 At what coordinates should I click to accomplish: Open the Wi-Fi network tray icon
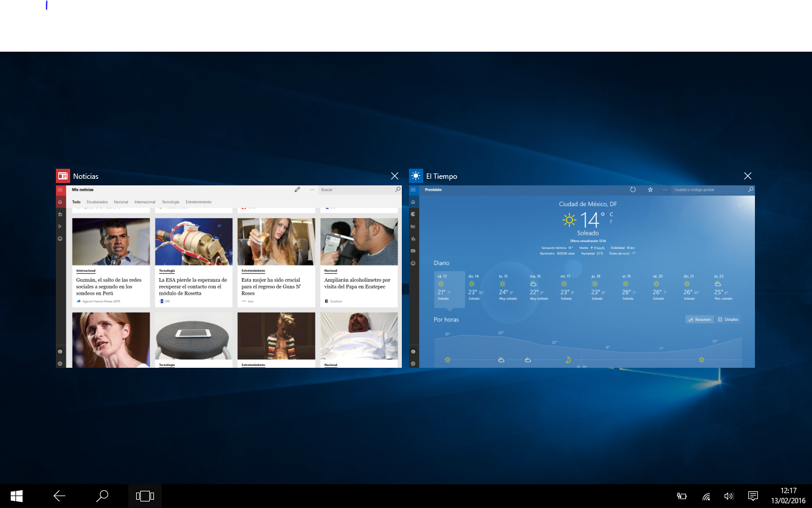click(706, 496)
